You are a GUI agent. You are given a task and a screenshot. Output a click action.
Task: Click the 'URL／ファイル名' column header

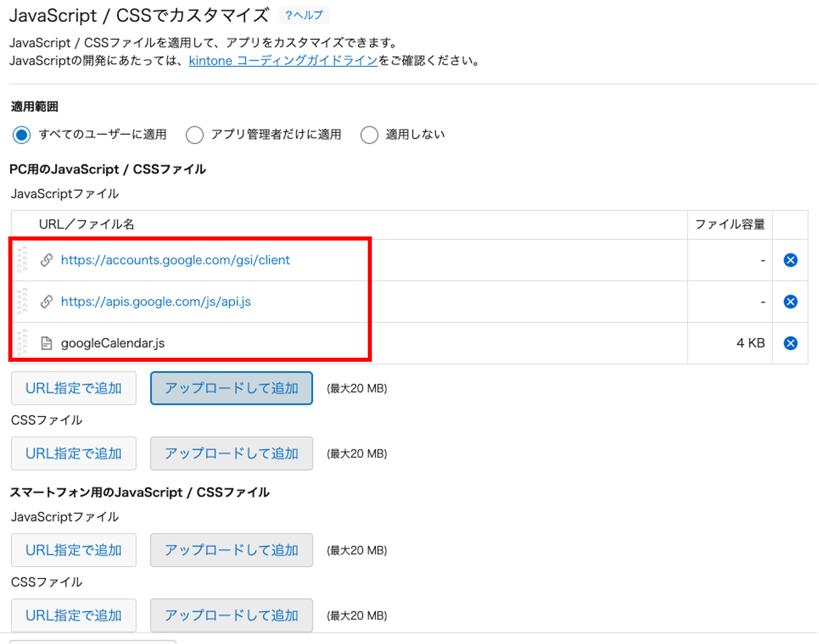point(86,224)
